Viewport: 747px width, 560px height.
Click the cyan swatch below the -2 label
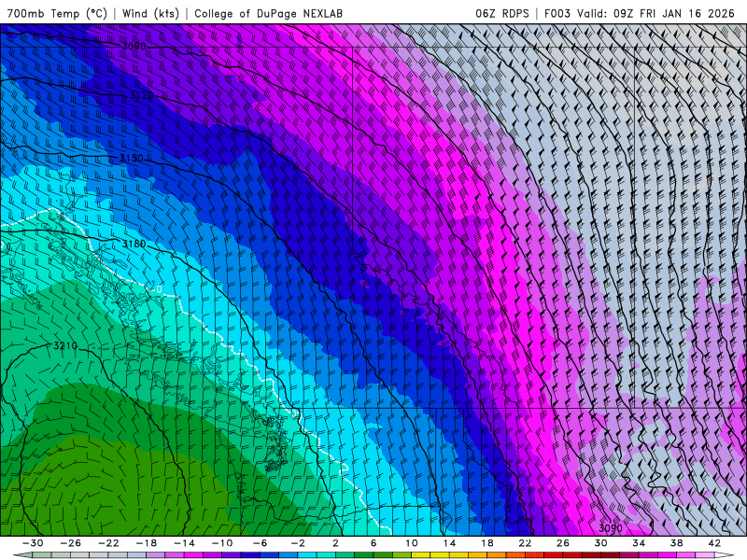click(x=308, y=555)
